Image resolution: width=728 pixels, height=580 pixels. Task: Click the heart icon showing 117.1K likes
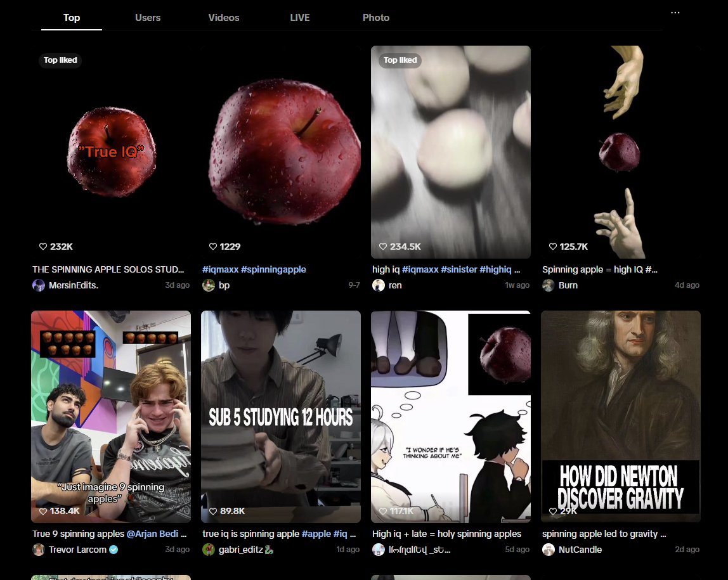point(383,511)
